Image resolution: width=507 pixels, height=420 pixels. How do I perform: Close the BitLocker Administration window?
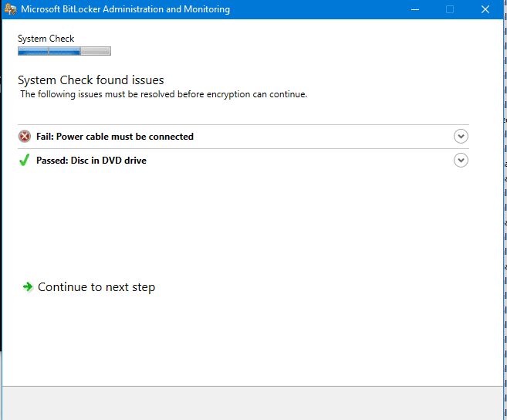pos(485,9)
